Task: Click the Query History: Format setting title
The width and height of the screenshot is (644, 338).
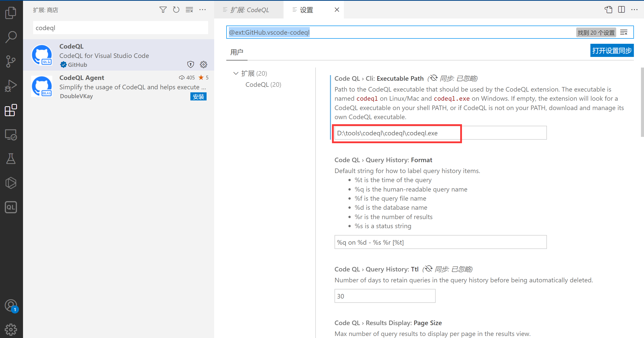Action: (x=383, y=160)
